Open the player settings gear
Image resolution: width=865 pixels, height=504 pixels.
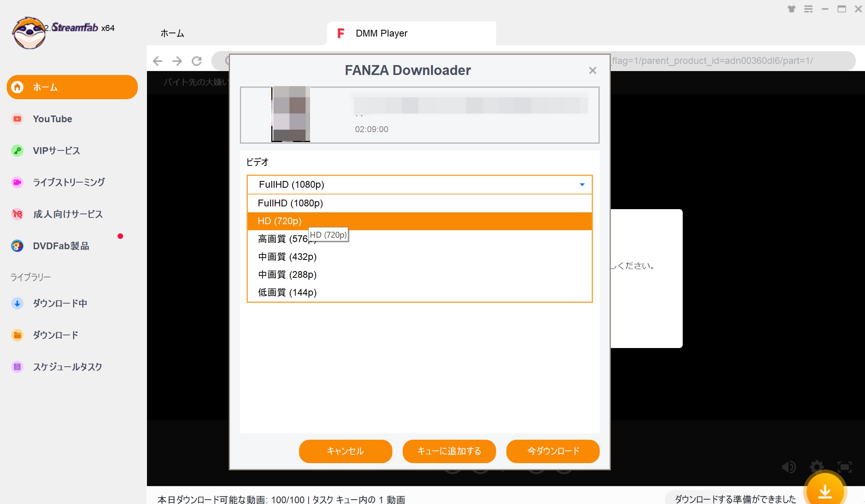[817, 467]
